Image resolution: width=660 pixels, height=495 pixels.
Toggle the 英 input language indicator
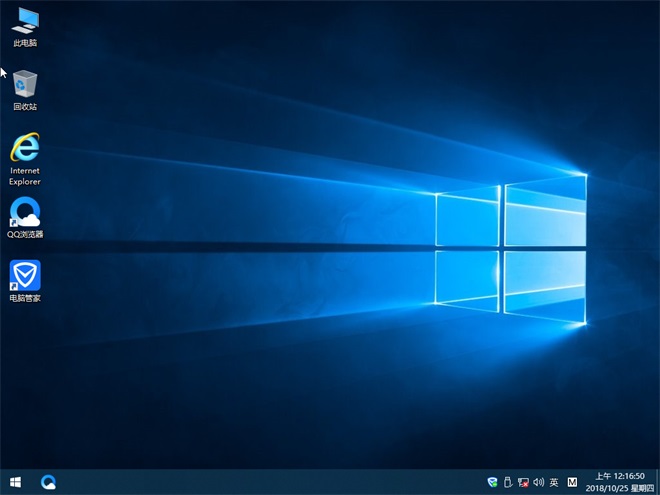554,482
